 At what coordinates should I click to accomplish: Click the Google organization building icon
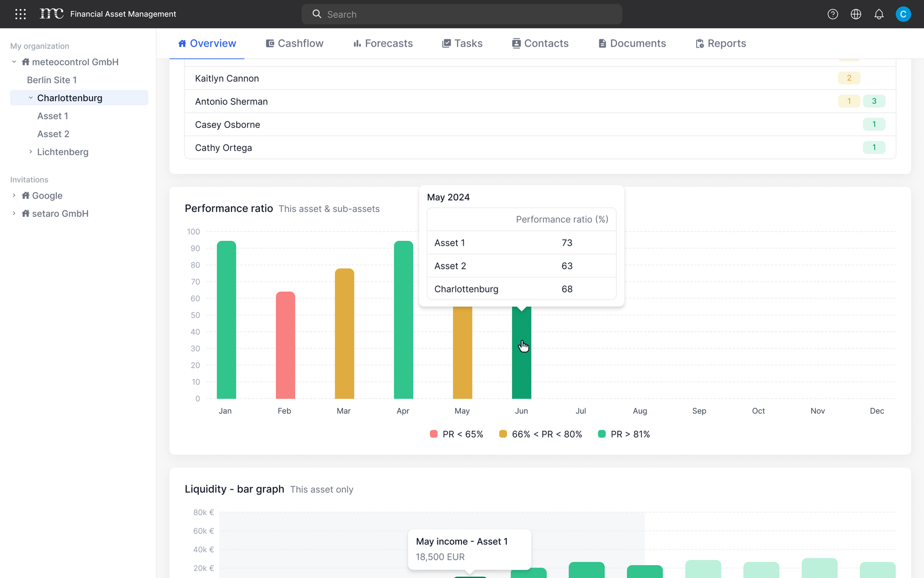point(25,196)
